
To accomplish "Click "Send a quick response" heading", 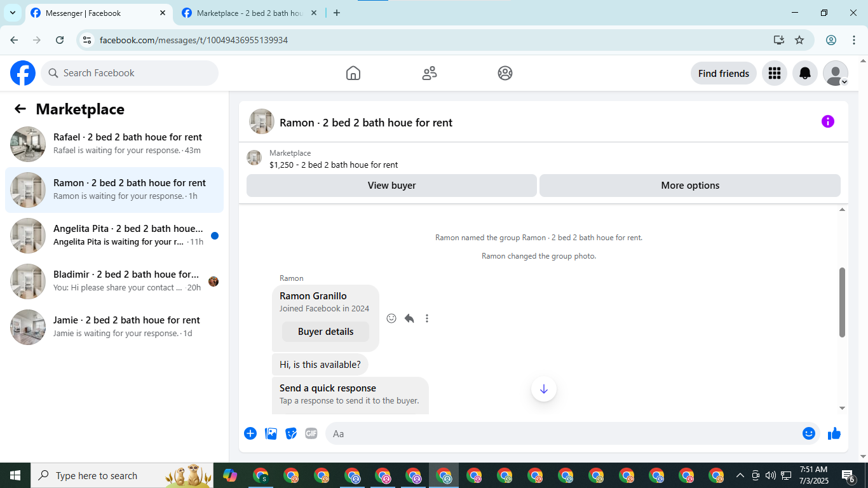I will tap(328, 388).
